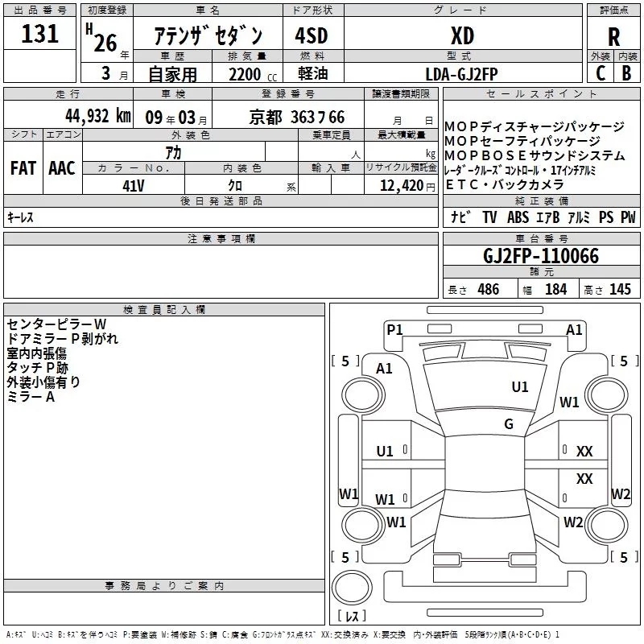The height and width of the screenshot is (644, 644).
Task: Select the U1 dent mark on hood
Action: [x=519, y=387]
